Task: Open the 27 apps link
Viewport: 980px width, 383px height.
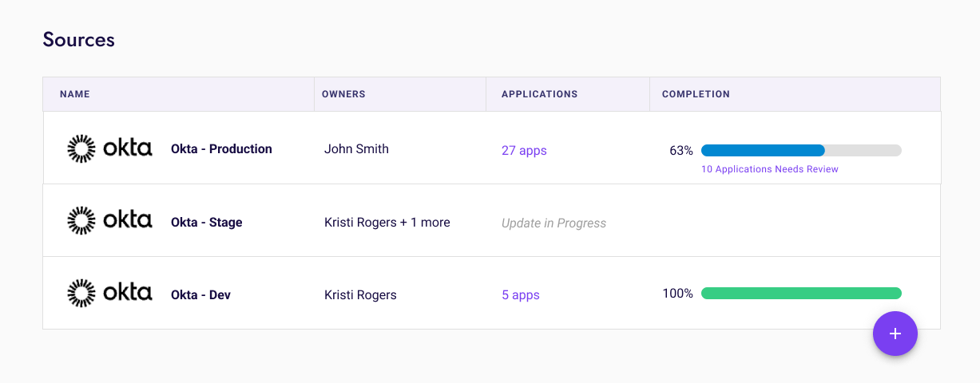Action: pyautogui.click(x=524, y=150)
